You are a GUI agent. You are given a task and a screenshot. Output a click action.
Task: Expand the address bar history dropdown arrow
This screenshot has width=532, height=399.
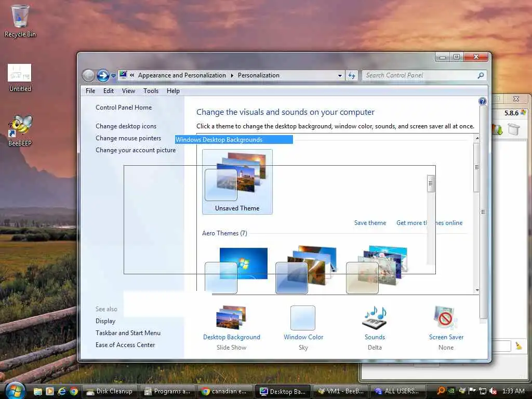click(340, 76)
